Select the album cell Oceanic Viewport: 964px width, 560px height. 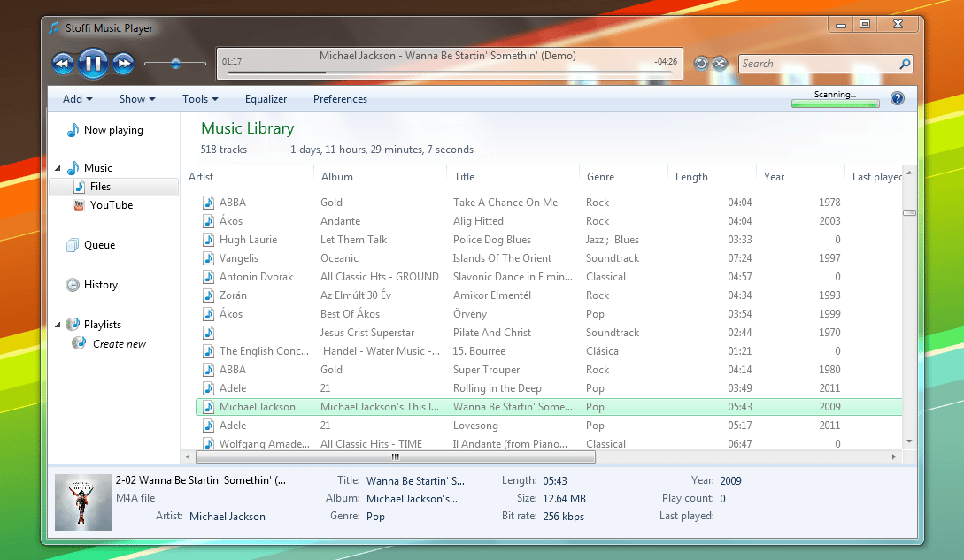339,258
